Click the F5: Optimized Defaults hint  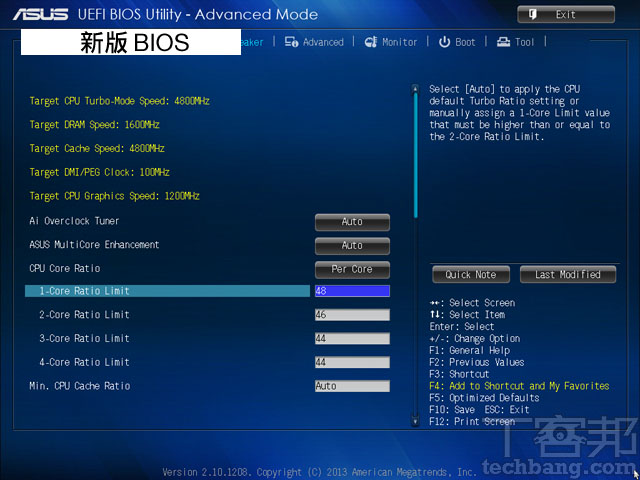pyautogui.click(x=484, y=398)
